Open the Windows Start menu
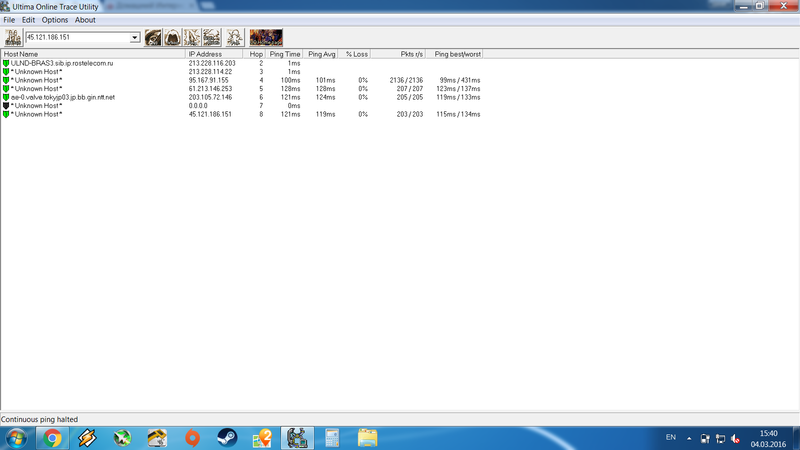 coord(16,438)
